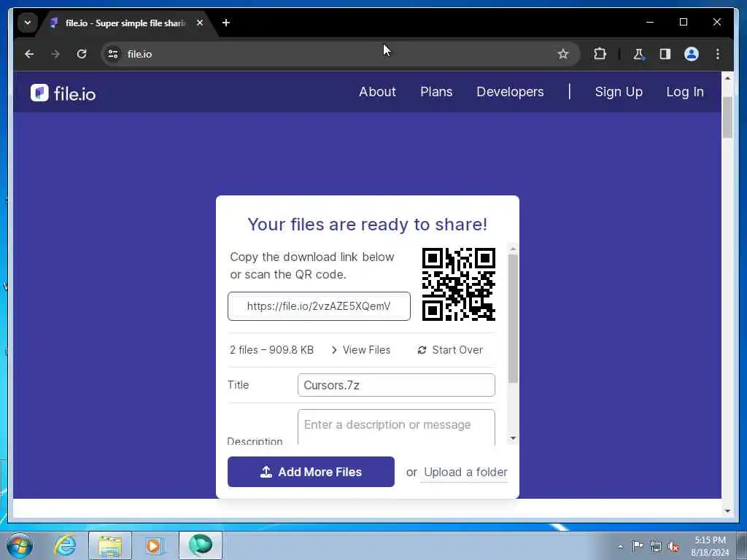Viewport: 747px width, 560px height.
Task: Click the muted volume tray icon
Action: [x=673, y=546]
